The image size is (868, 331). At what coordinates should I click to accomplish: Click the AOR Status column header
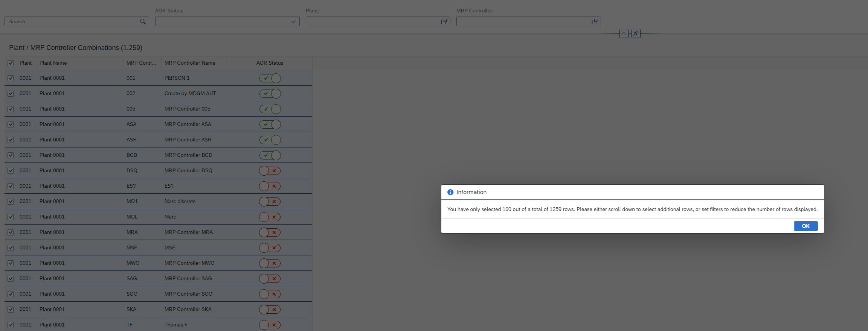coord(270,63)
